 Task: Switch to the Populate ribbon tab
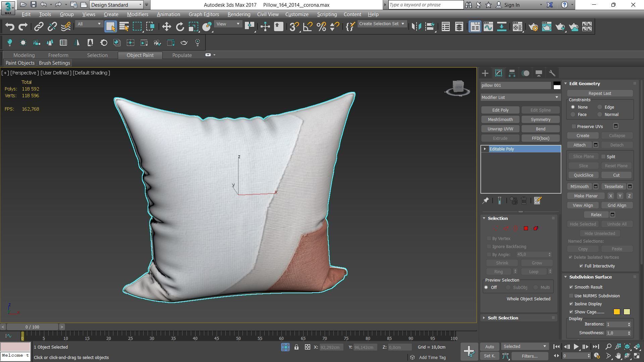[182, 55]
